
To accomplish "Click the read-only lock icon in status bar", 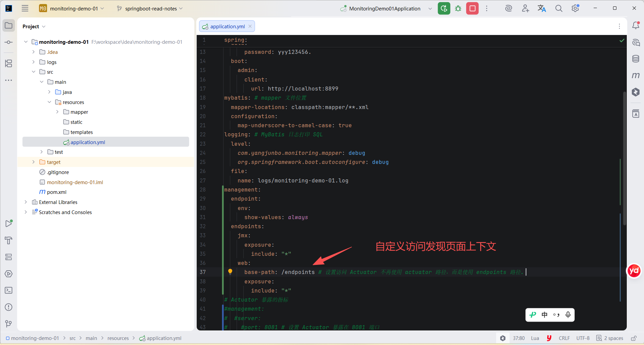I will (x=634, y=338).
